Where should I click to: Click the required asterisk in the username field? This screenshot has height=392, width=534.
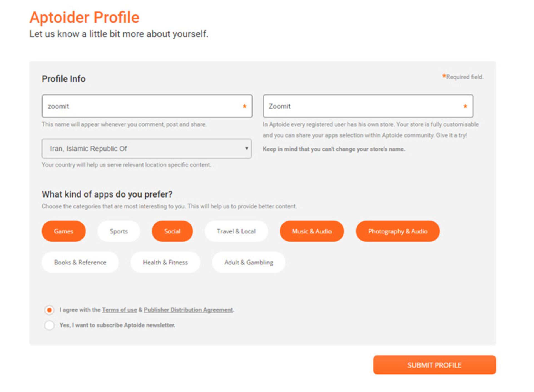244,106
